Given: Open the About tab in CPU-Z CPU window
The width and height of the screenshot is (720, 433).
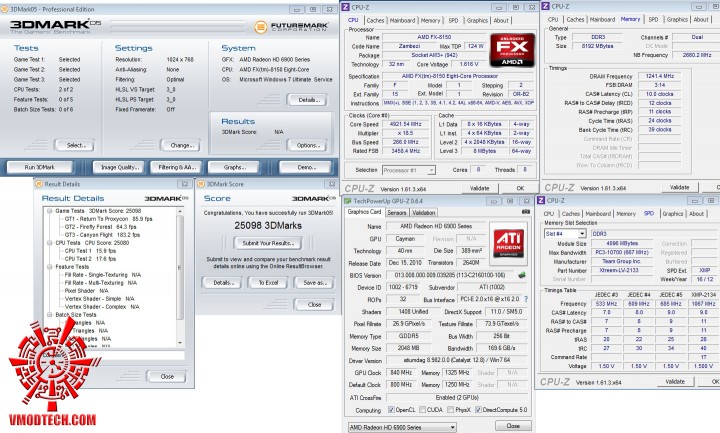Looking at the screenshot, I should 501,21.
